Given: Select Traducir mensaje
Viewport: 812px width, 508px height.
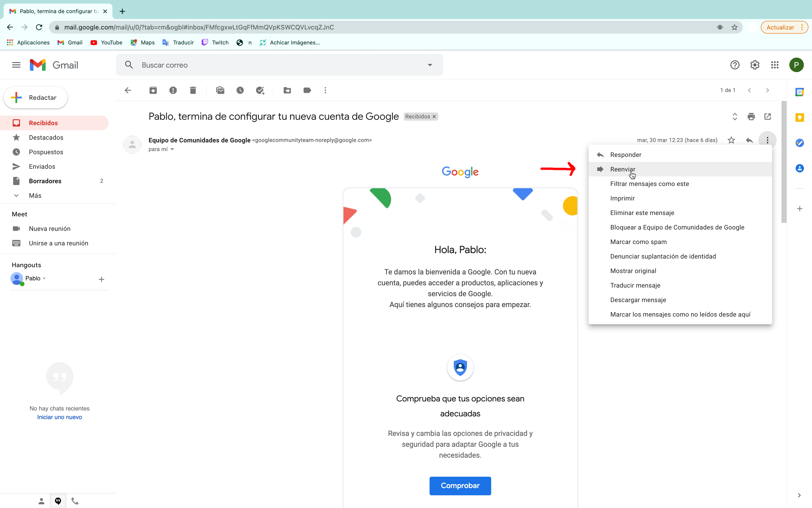Looking at the screenshot, I should tap(680, 285).
